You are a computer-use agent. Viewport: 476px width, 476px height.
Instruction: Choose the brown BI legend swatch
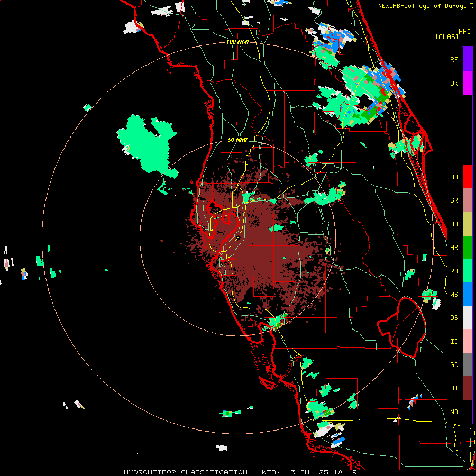point(467,388)
